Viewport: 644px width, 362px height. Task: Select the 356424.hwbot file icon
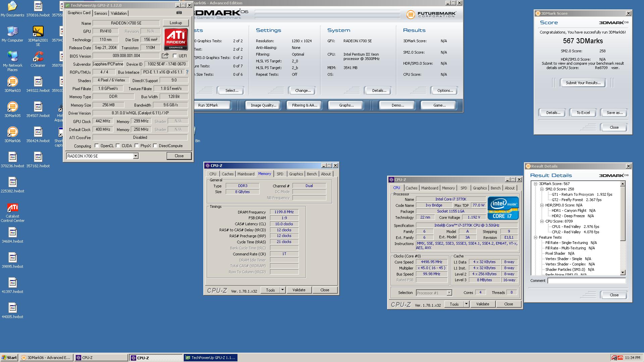pos(38,134)
